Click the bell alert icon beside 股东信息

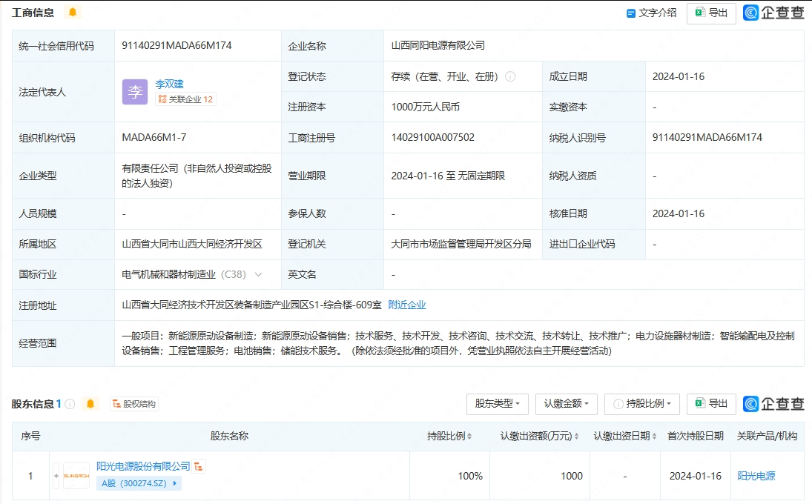[x=90, y=404]
